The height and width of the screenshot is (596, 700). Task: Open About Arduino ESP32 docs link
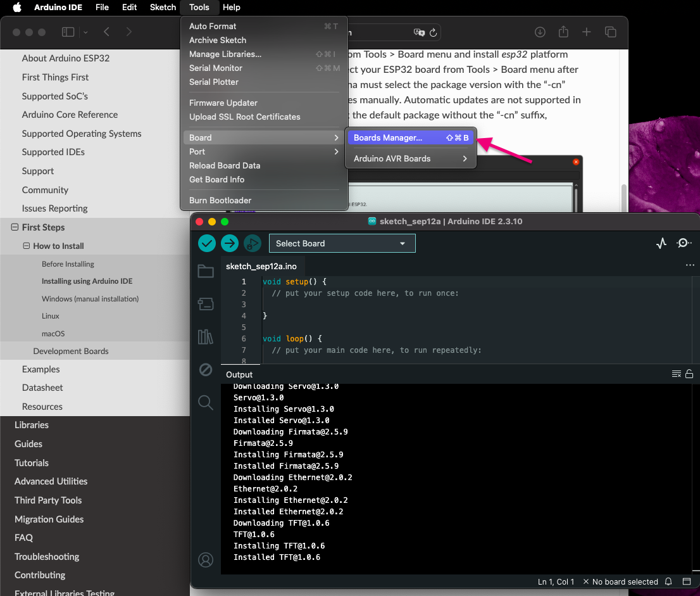click(x=66, y=58)
